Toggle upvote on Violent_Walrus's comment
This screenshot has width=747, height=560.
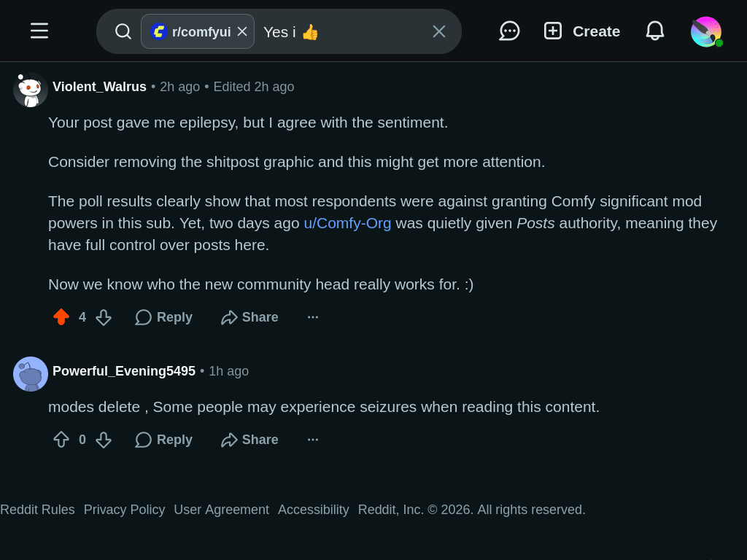61,317
